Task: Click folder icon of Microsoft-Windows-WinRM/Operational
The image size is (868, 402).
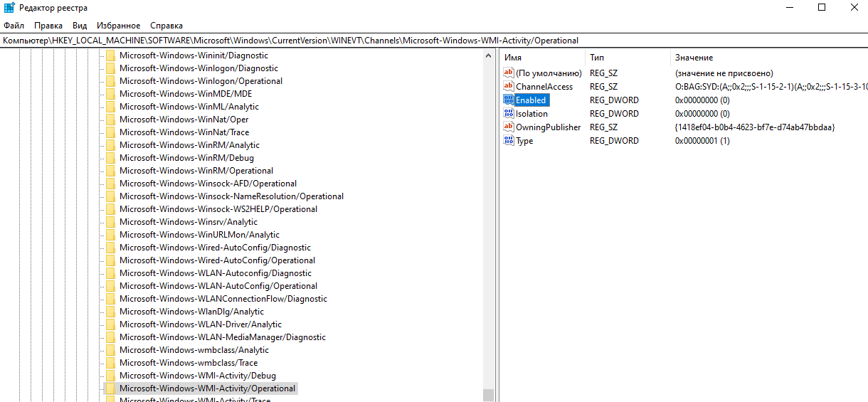Action: point(110,171)
